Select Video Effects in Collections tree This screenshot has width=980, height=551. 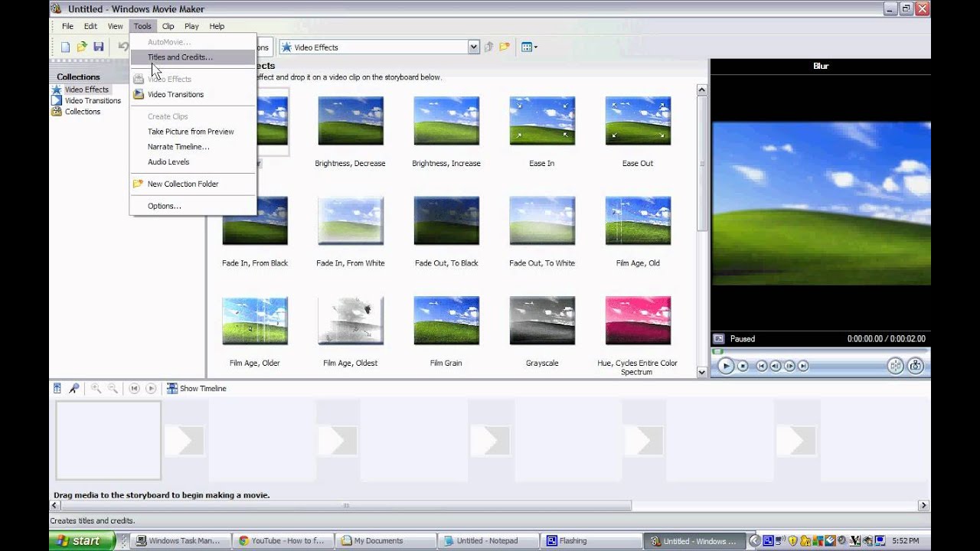tap(87, 90)
